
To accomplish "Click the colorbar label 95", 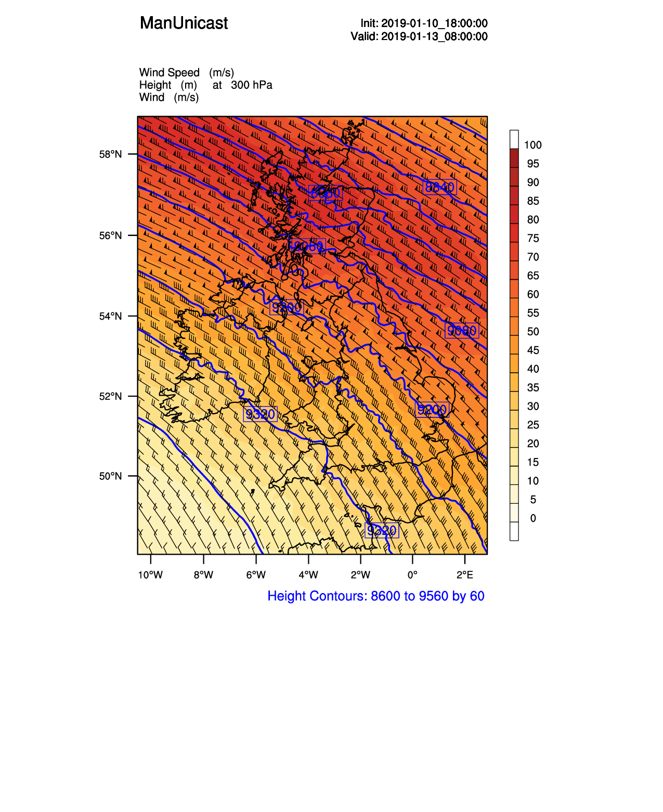I will 533,164.
